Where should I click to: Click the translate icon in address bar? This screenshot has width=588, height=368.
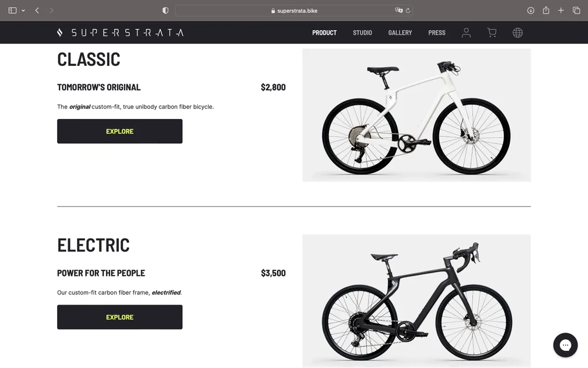399,11
